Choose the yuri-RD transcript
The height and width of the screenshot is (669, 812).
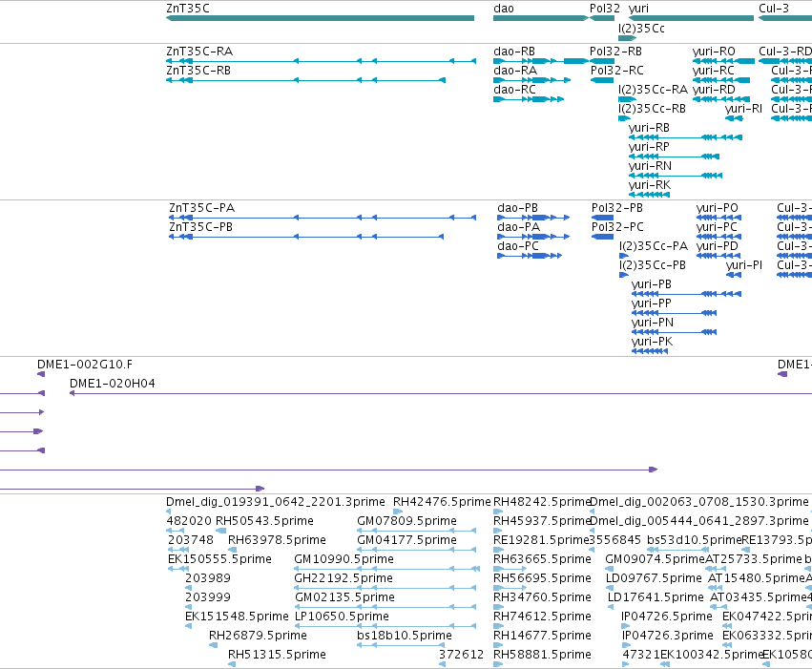coord(720,99)
